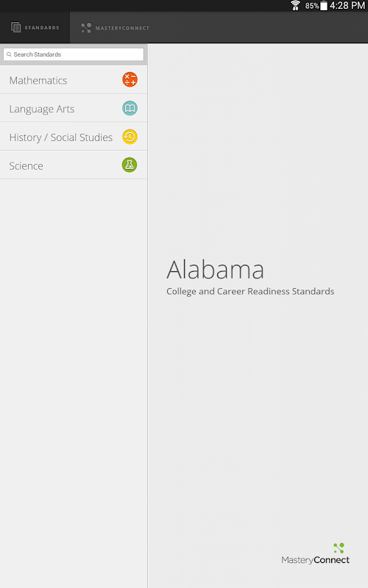This screenshot has width=368, height=588.
Task: Tap the Wi-Fi status icon
Action: click(x=296, y=6)
